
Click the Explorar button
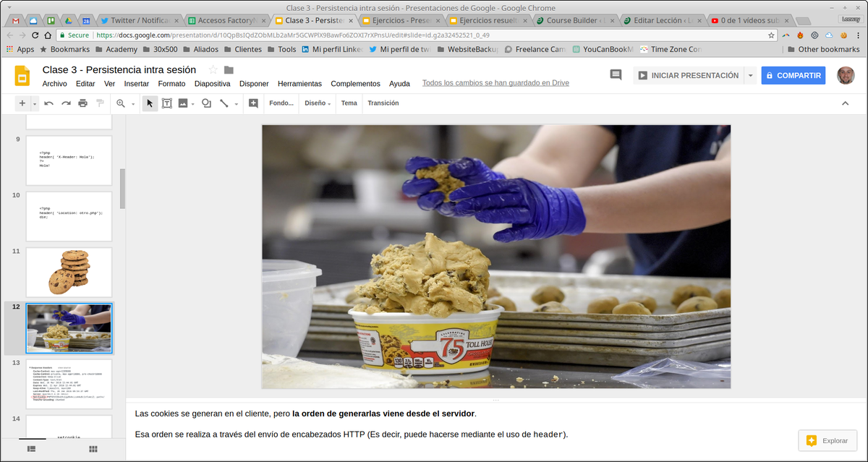click(827, 440)
